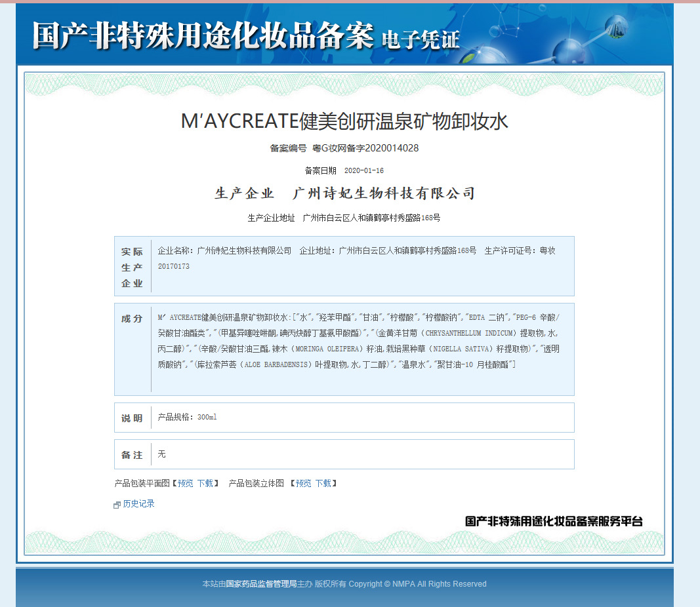Image resolution: width=700 pixels, height=607 pixels.
Task: Click the history record icon
Action: point(117,505)
